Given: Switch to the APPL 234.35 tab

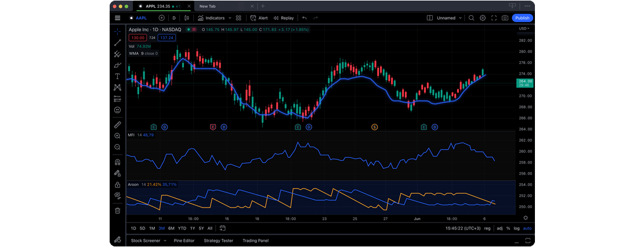Looking at the screenshot, I should [162, 6].
